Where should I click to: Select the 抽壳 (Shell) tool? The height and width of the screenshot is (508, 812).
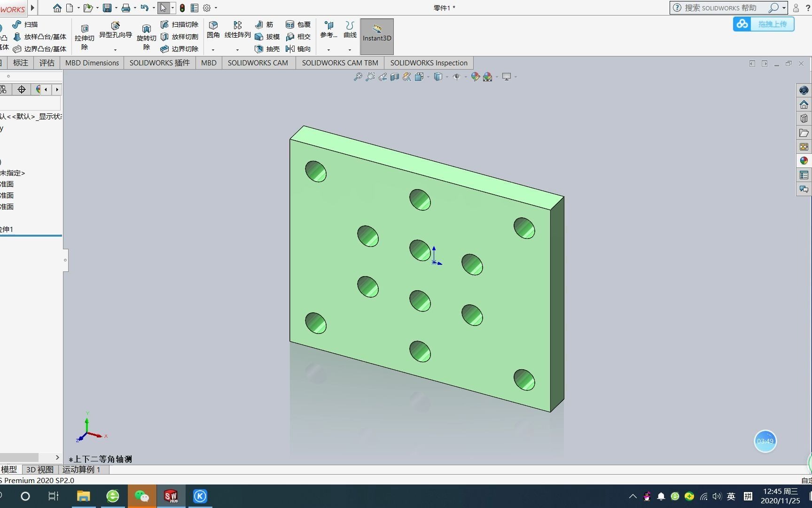coord(267,49)
